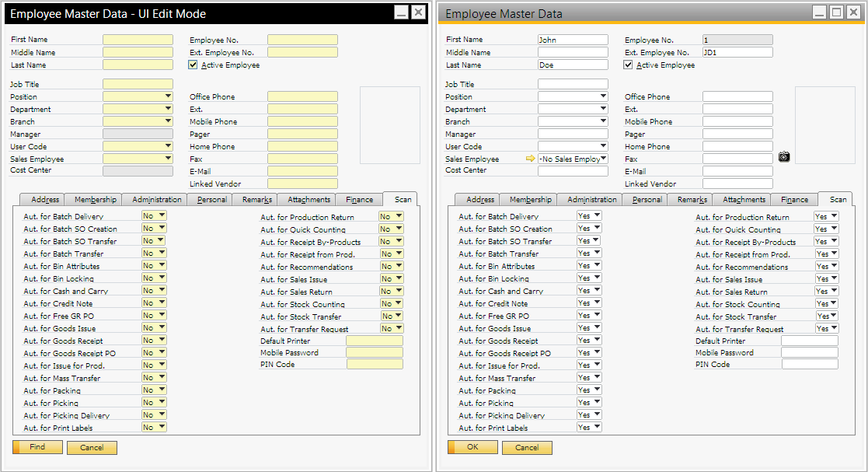Close the UI Edit Mode window
The height and width of the screenshot is (472, 868).
418,12
